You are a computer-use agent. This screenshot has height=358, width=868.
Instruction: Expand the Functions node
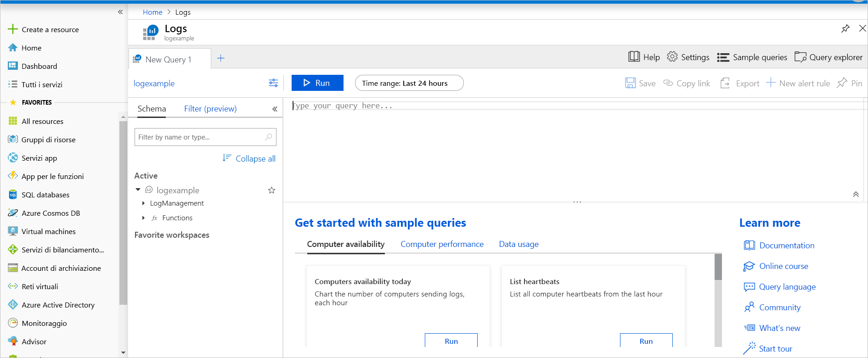pos(143,218)
